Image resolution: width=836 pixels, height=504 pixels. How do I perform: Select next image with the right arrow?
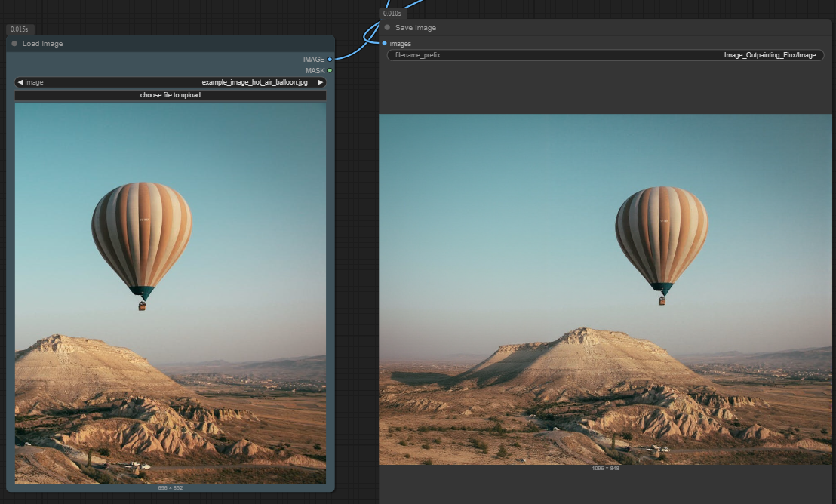pos(321,82)
